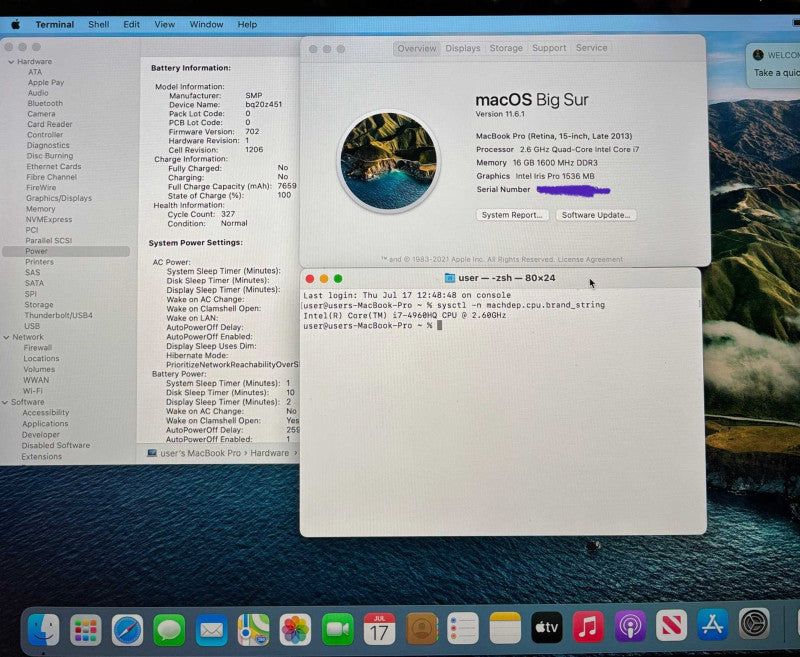Select Disabled Software in the sidebar
Image resolution: width=800 pixels, height=657 pixels.
tap(56, 446)
